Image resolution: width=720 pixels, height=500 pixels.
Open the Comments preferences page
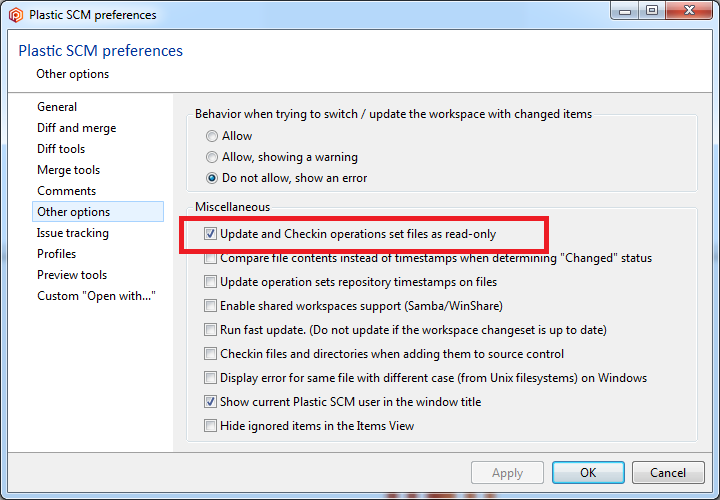pos(67,191)
